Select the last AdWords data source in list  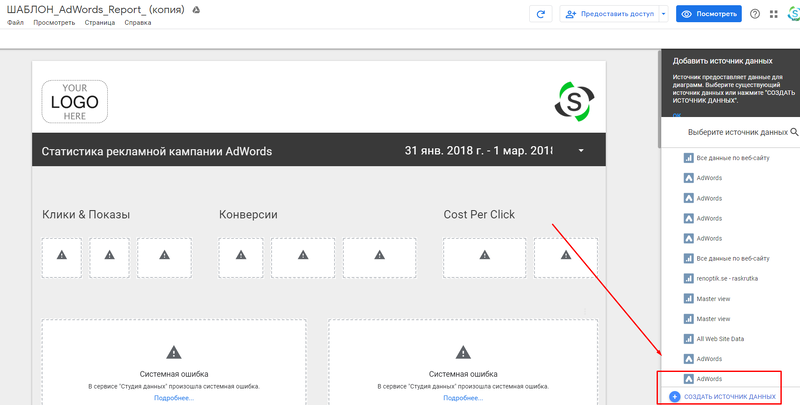coord(703,379)
